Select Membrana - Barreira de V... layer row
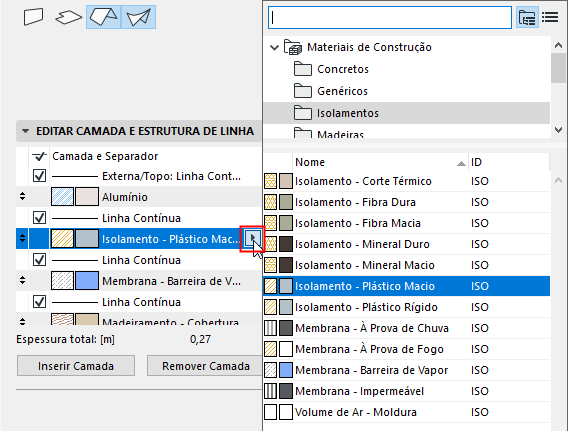The width and height of the screenshot is (568, 431). [x=139, y=281]
